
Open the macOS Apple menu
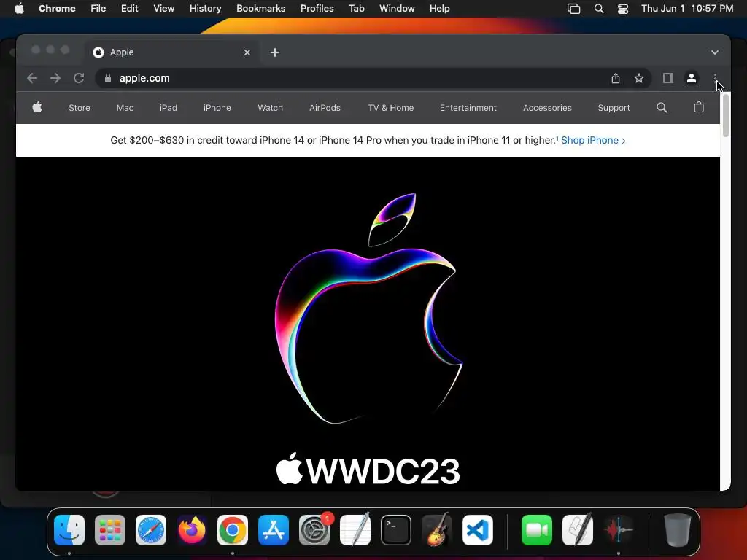click(19, 8)
